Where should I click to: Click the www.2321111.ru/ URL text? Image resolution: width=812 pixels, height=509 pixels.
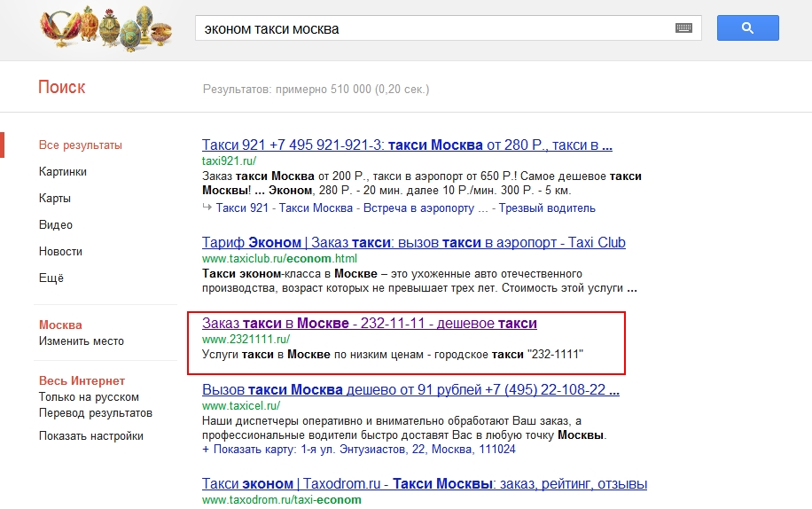(246, 339)
